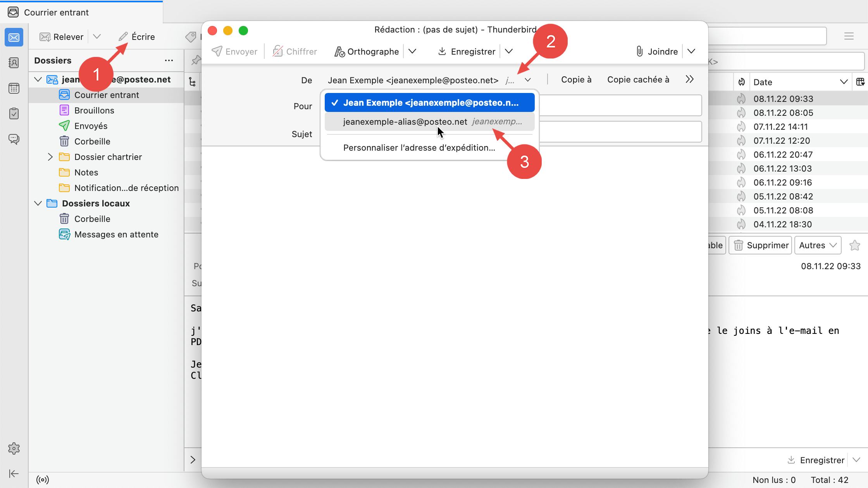Open the Calendar sidebar icon
This screenshot has height=488, width=868.
tap(14, 88)
